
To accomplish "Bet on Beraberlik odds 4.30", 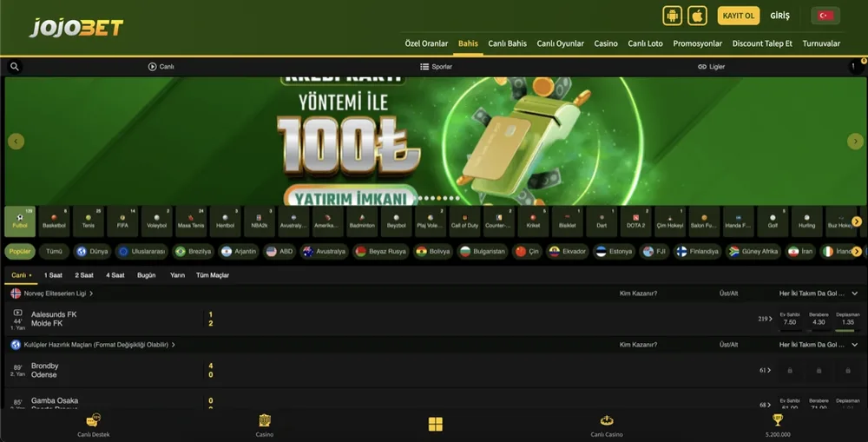I will (819, 319).
